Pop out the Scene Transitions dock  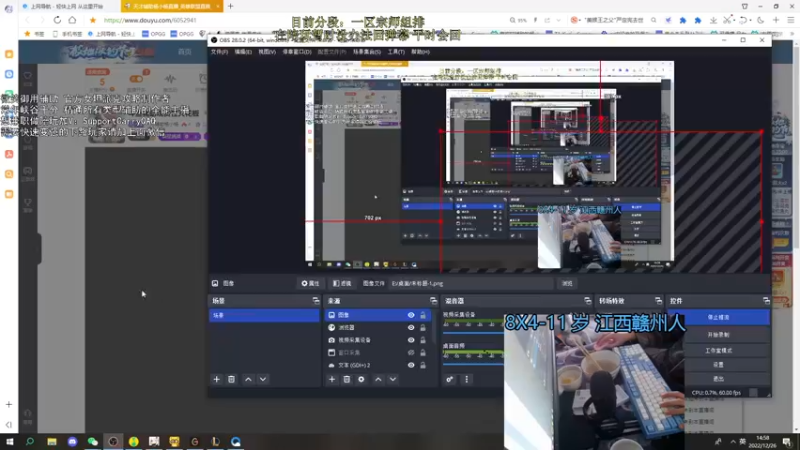click(x=658, y=301)
